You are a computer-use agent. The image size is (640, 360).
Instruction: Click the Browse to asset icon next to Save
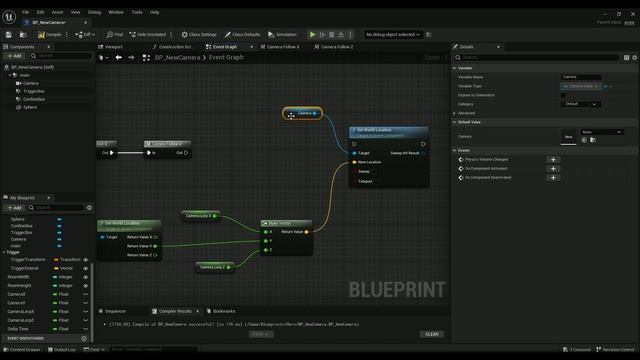coord(23,35)
